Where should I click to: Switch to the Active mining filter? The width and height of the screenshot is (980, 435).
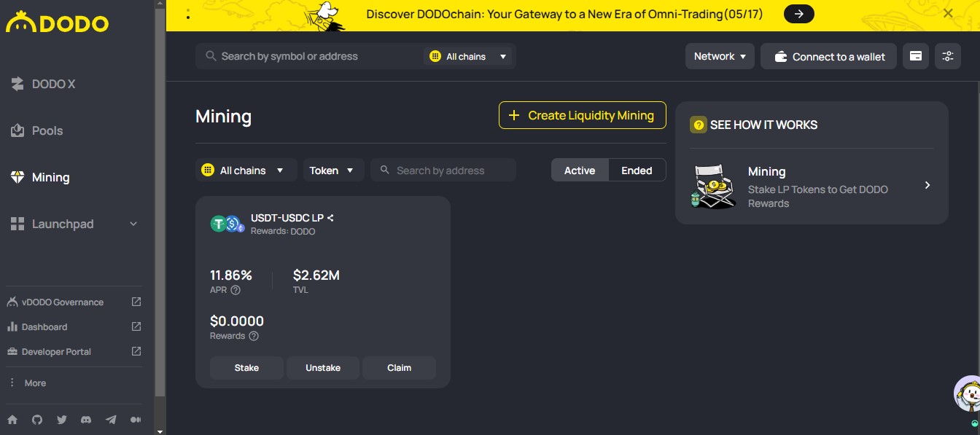(580, 171)
